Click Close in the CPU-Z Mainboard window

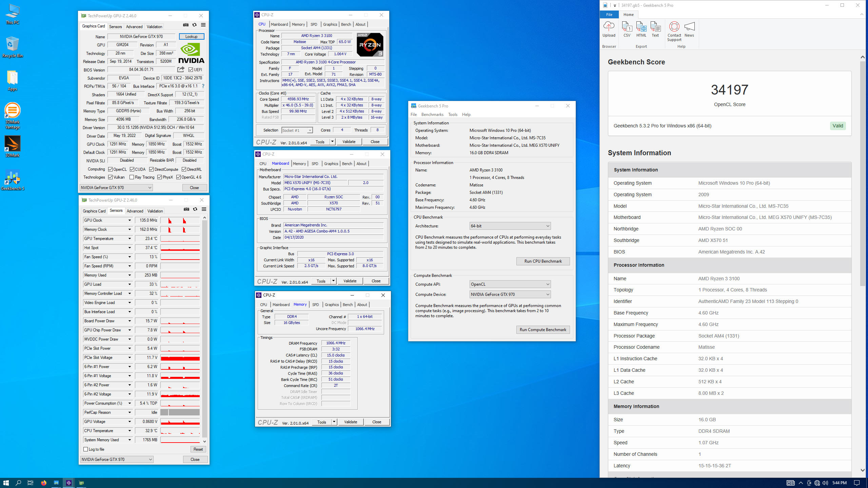(x=376, y=281)
